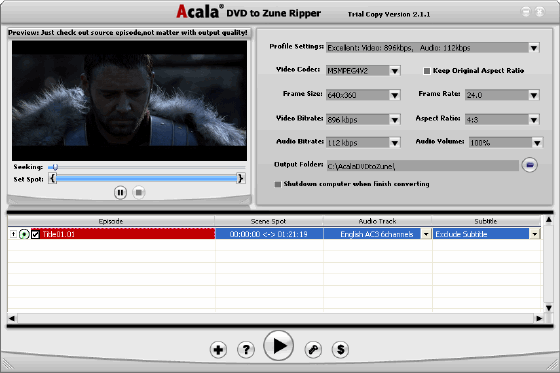
Task: Start ripping with the large play button
Action: (279, 345)
